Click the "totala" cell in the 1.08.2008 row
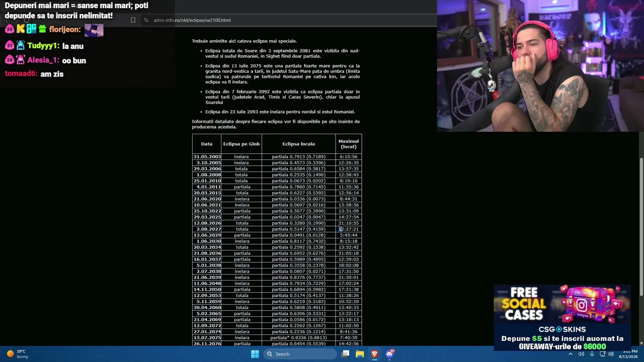This screenshot has height=362, width=644. pos(242,175)
